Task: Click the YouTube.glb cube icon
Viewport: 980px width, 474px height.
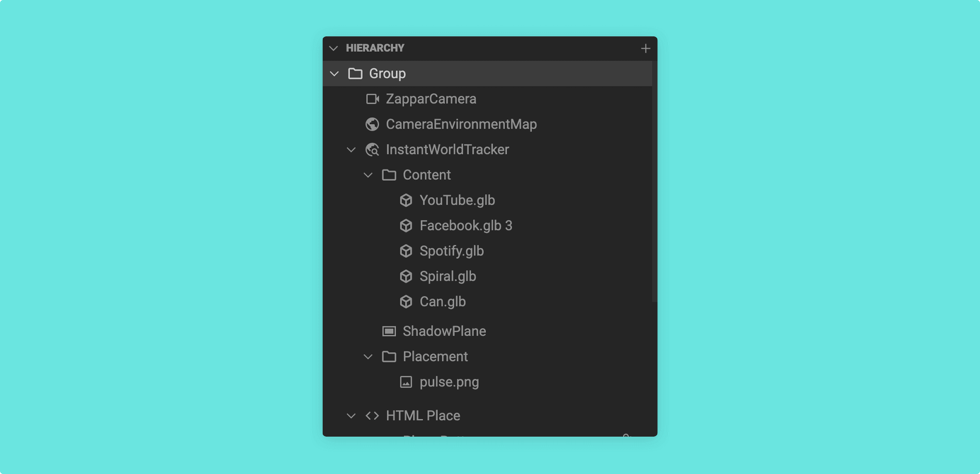Action: 406,200
